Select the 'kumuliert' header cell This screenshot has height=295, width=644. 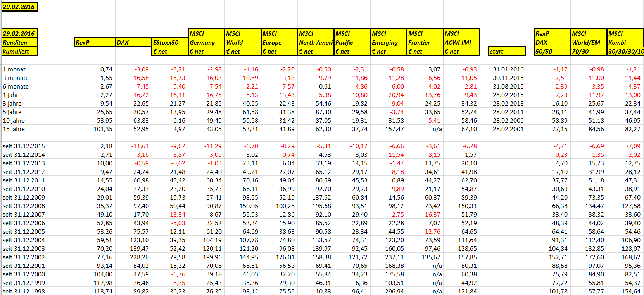pos(19,51)
